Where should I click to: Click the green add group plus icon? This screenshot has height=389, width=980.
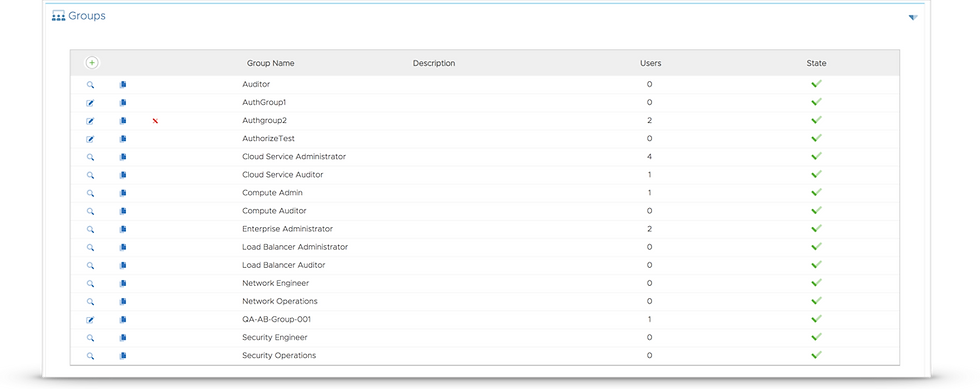(x=92, y=63)
